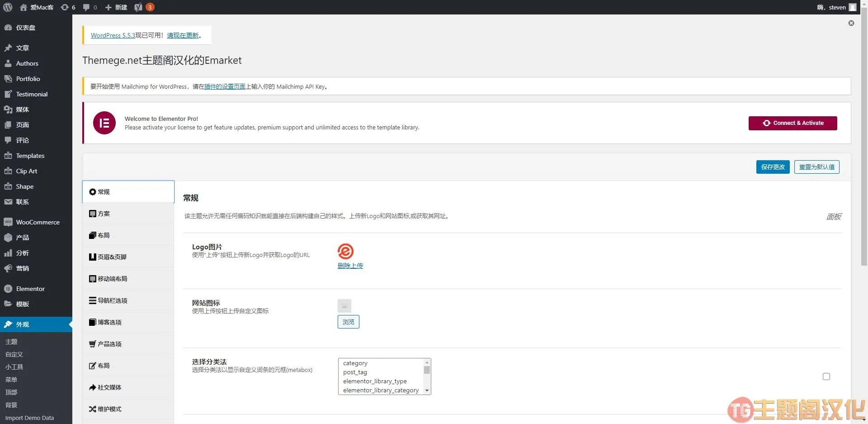Click the 模板 folder icon

[8, 304]
